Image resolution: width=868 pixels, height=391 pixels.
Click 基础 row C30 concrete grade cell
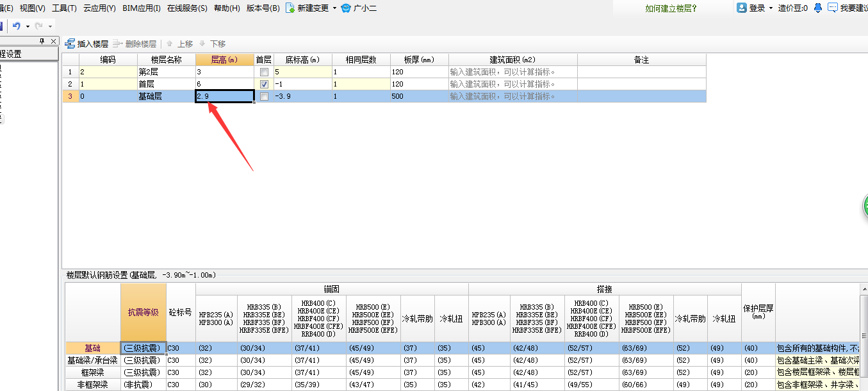point(181,348)
